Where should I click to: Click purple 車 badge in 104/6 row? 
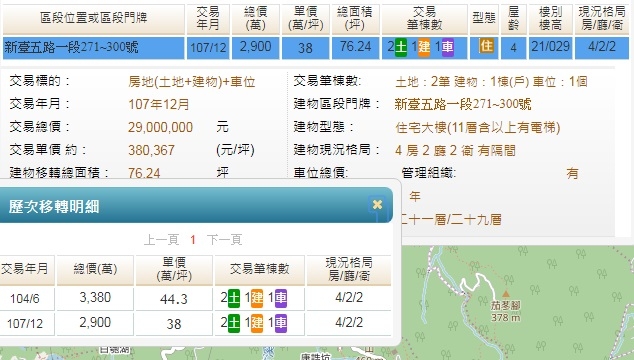click(x=281, y=299)
